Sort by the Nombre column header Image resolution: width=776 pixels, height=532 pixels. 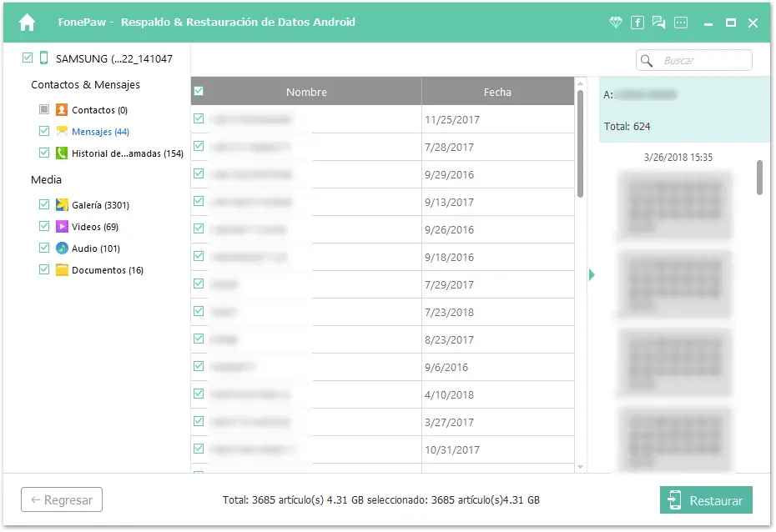click(306, 92)
